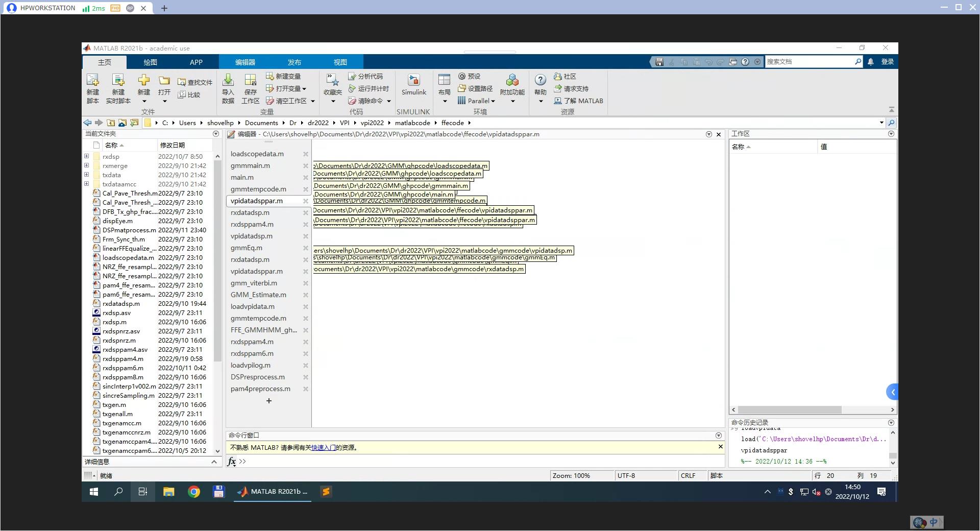Switch to the APP tab
980x531 pixels.
coord(196,62)
